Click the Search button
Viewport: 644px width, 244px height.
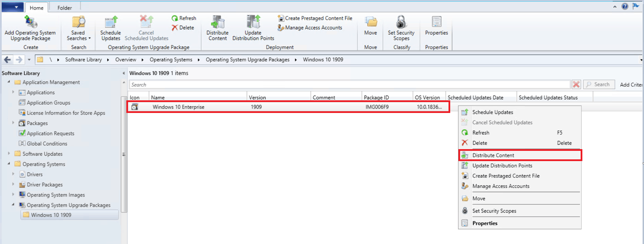pyautogui.click(x=599, y=85)
